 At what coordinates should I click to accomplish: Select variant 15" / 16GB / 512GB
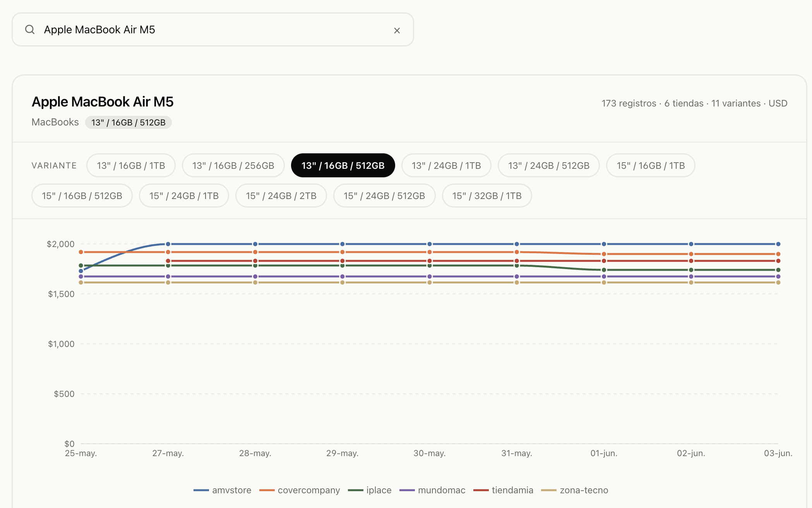(x=82, y=196)
